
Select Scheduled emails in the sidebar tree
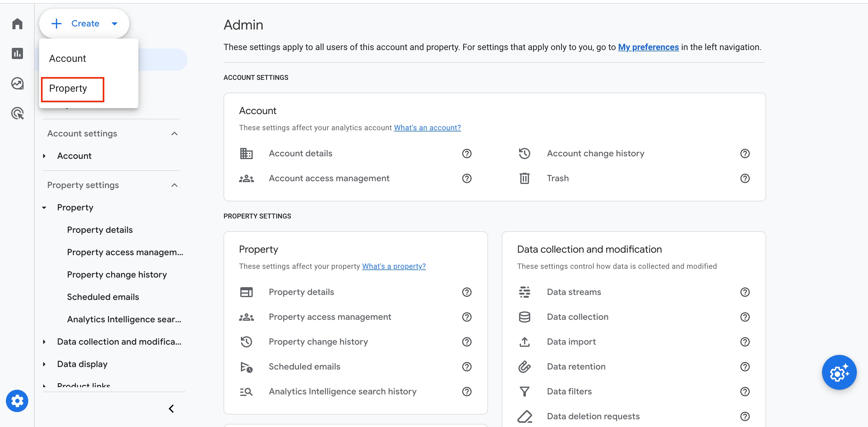point(103,297)
